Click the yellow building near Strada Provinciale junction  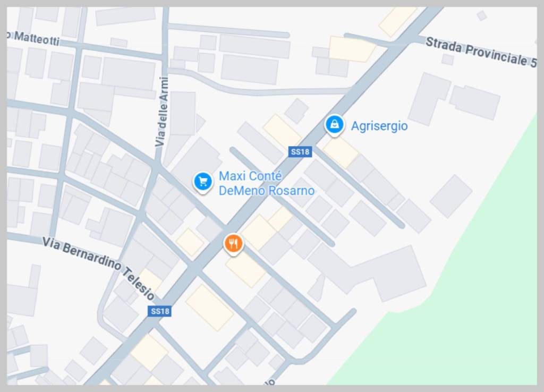point(352,49)
